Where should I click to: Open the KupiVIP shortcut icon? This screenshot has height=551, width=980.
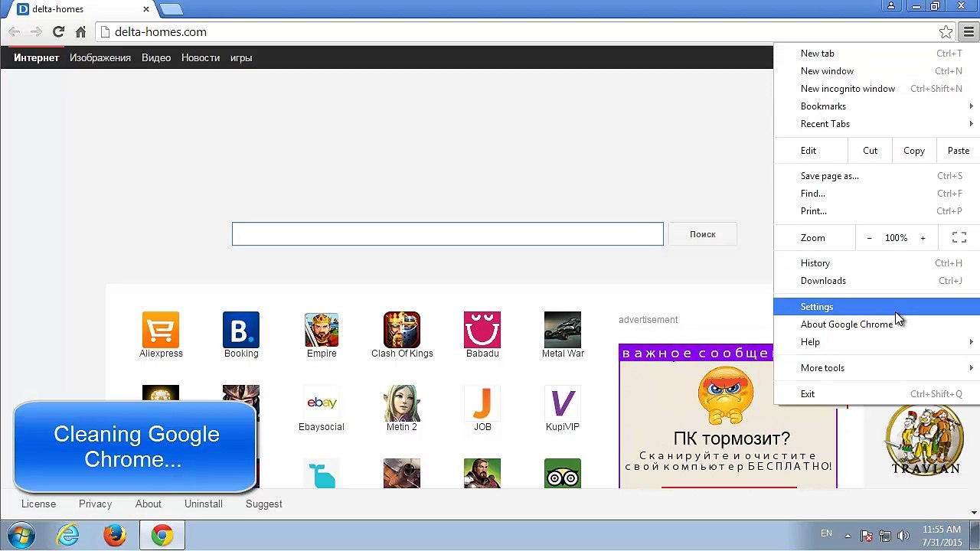click(563, 403)
